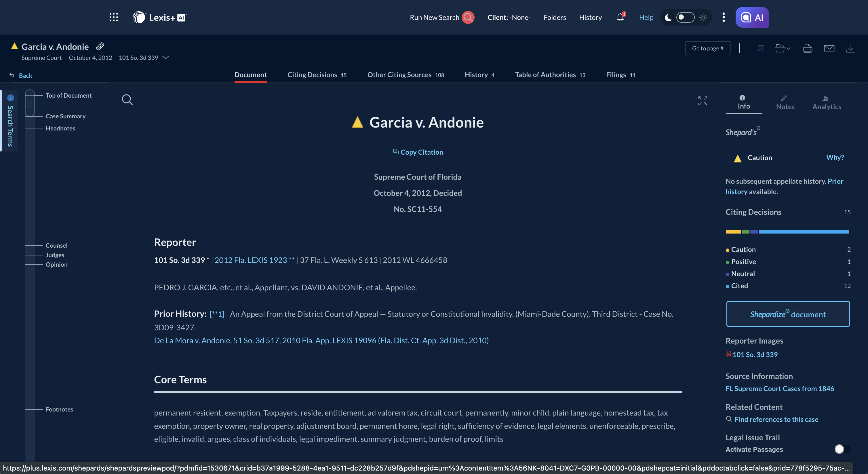Jump to Opinion in outline

pyautogui.click(x=56, y=264)
